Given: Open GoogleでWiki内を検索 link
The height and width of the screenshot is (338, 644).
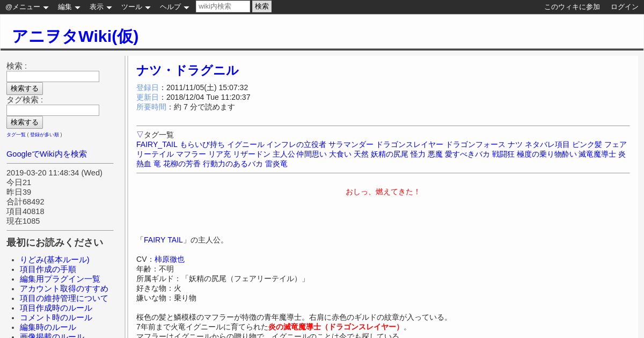Looking at the screenshot, I should [47, 154].
